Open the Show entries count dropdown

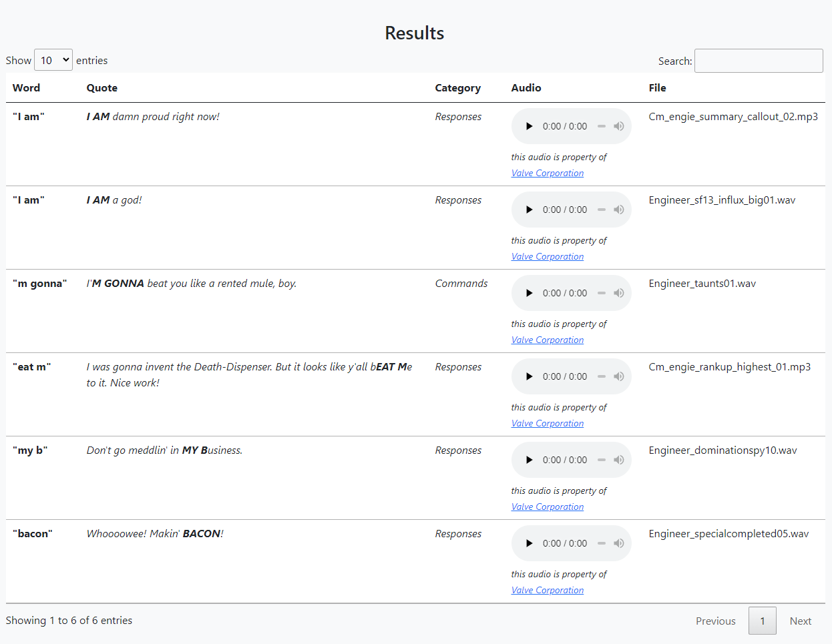(53, 60)
